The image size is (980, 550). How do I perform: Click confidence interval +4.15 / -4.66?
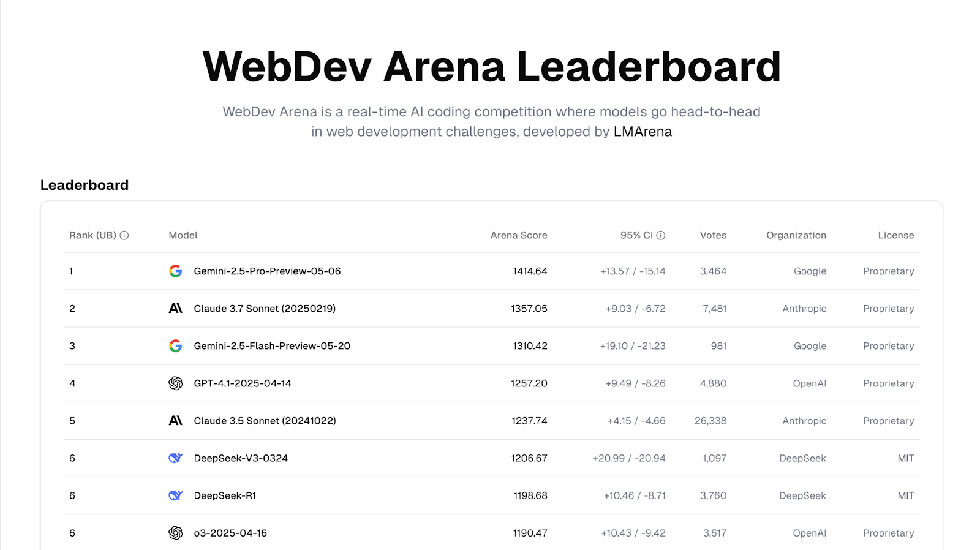click(636, 421)
